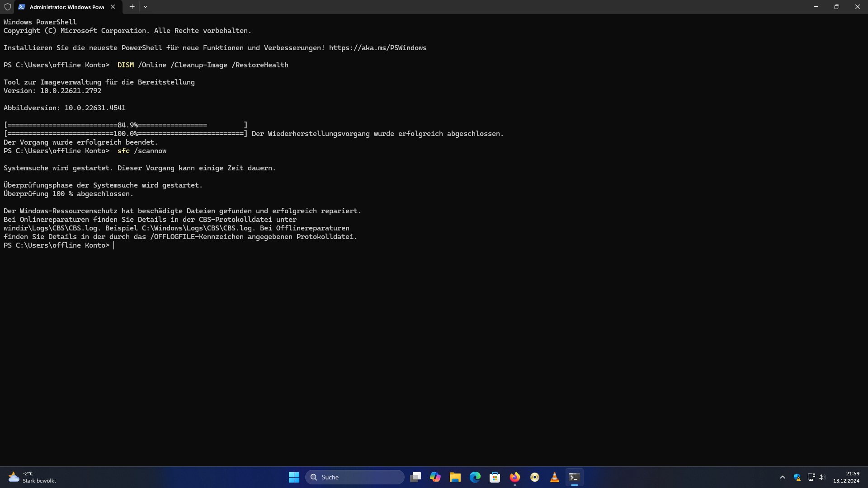The width and height of the screenshot is (868, 488).
Task: Open Microsoft Store from the taskbar
Action: (x=495, y=477)
